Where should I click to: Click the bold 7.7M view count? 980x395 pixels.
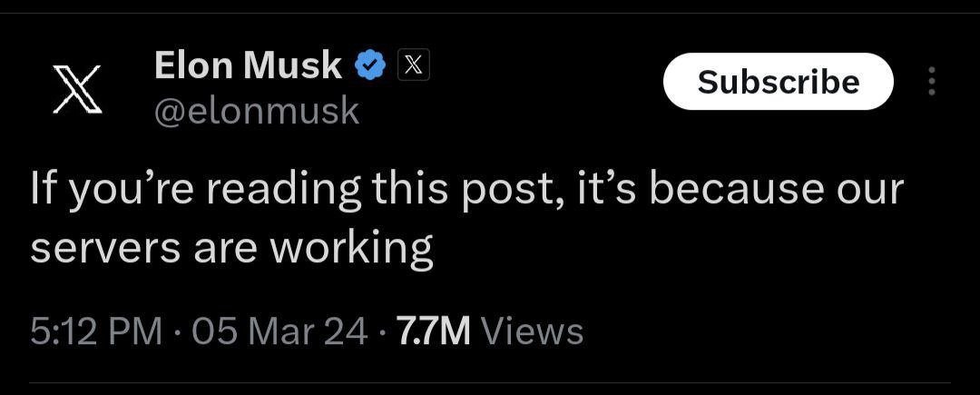click(433, 331)
